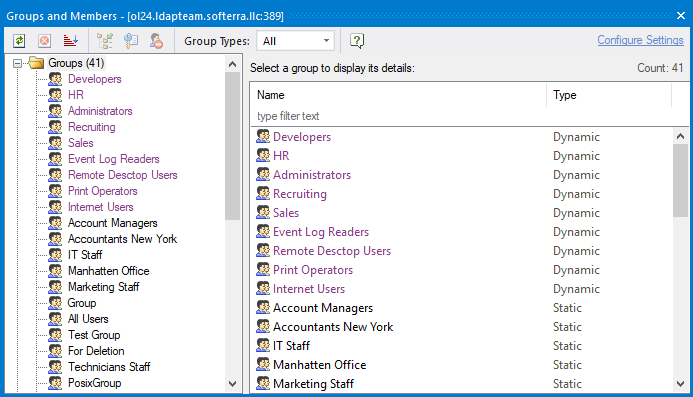Select the HR row in the list
This screenshot has height=397, width=693.
[463, 156]
